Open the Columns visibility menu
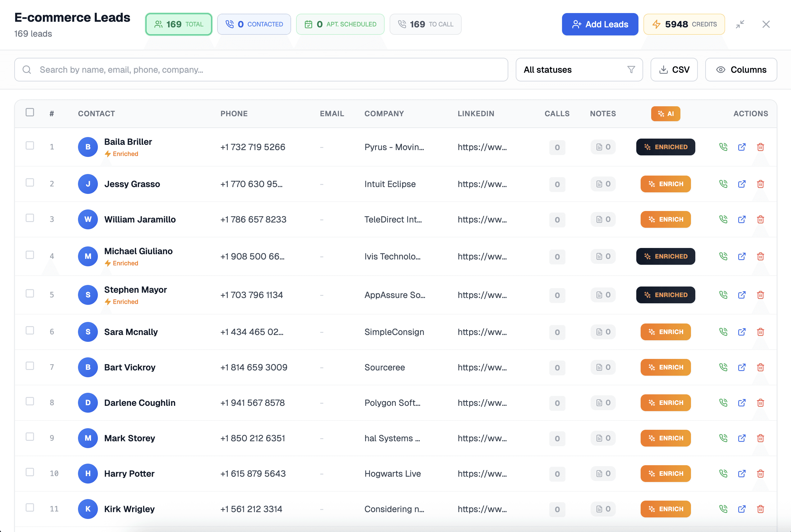 (x=741, y=69)
